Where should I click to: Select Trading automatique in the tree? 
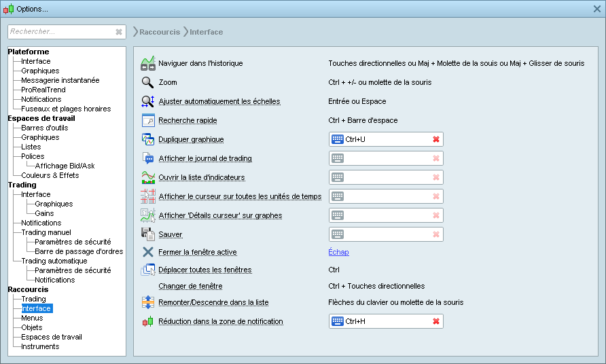tap(54, 261)
